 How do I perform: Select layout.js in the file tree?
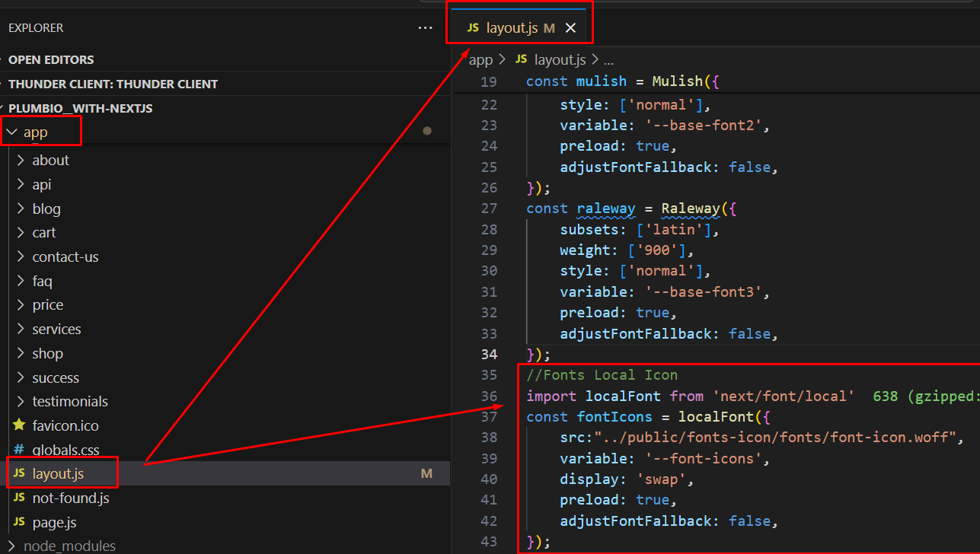click(x=58, y=473)
